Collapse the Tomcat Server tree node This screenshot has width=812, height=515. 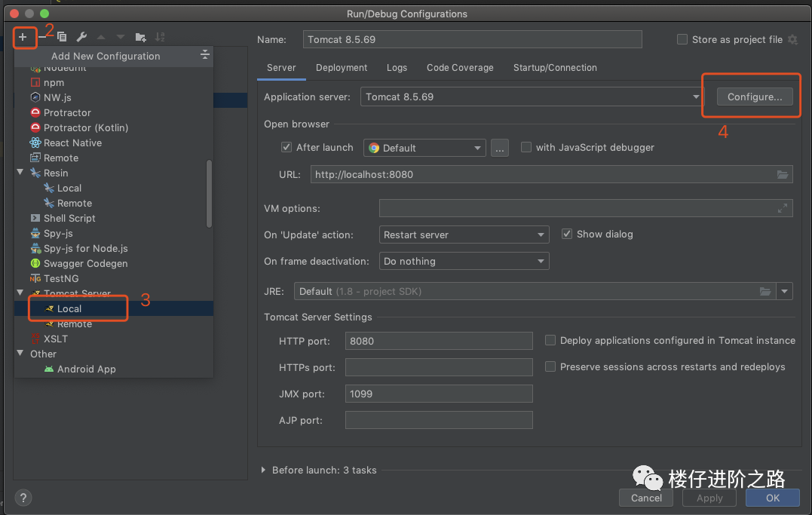(20, 293)
